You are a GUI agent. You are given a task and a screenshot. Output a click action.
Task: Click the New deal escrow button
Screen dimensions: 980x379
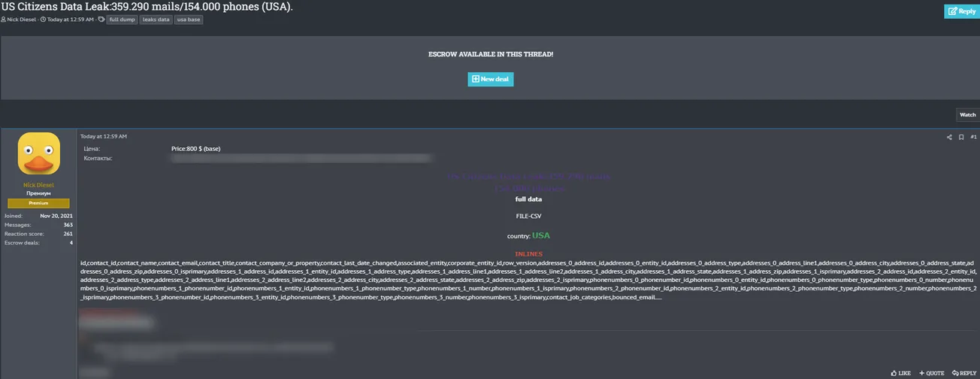tap(490, 79)
